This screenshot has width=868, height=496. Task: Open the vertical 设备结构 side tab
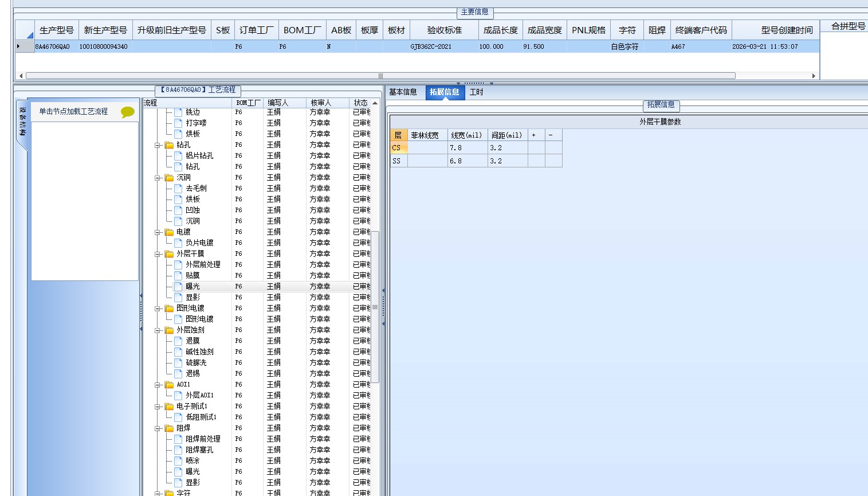(22, 122)
